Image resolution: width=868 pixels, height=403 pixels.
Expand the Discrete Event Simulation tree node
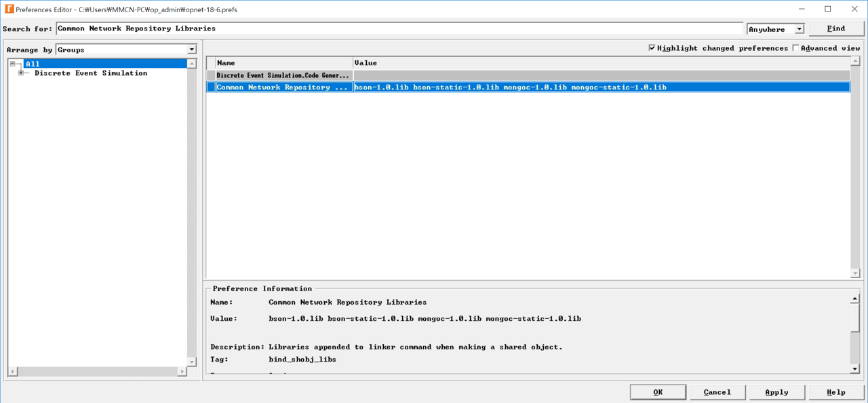20,73
